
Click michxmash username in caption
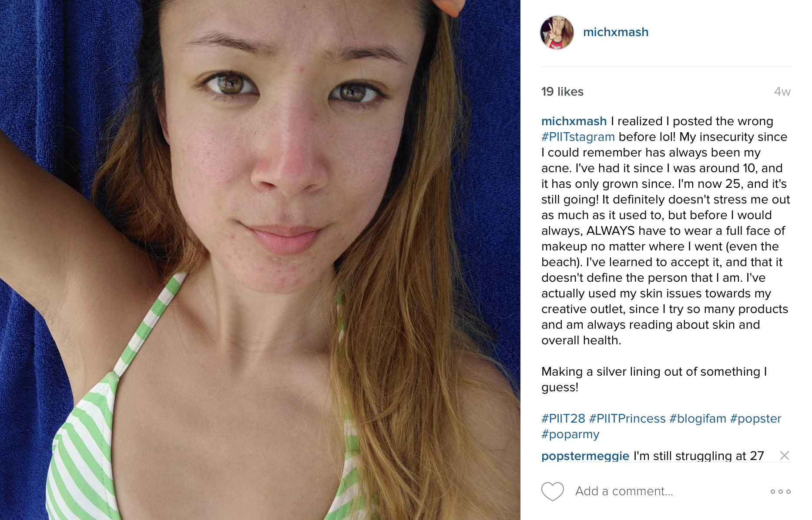pos(574,121)
